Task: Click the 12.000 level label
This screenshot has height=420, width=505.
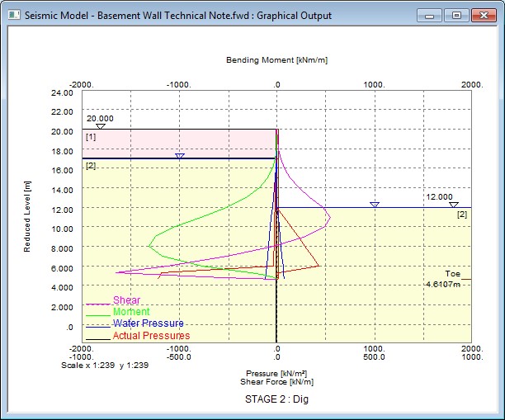Action: point(439,196)
